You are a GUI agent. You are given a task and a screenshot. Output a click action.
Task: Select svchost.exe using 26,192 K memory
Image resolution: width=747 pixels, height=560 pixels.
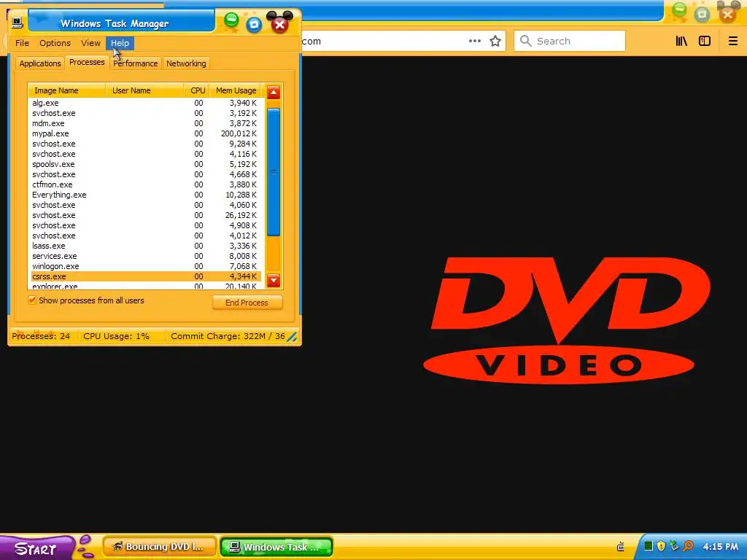coord(144,215)
